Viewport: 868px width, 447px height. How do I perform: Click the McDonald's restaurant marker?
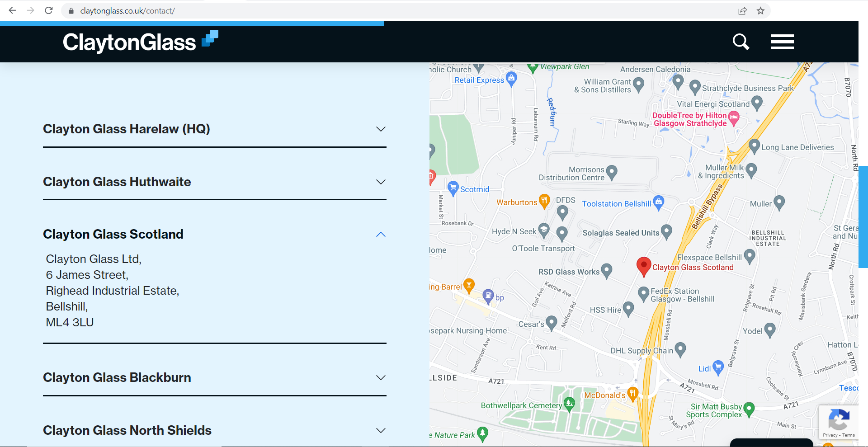pos(633,394)
